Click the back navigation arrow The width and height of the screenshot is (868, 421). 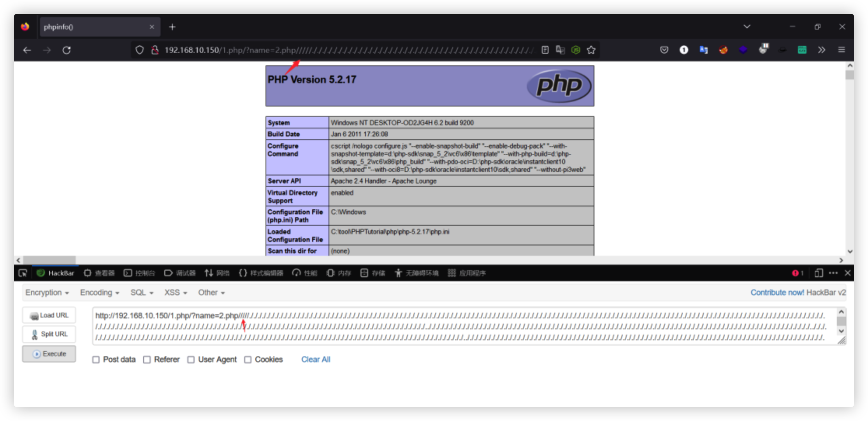tap(27, 50)
